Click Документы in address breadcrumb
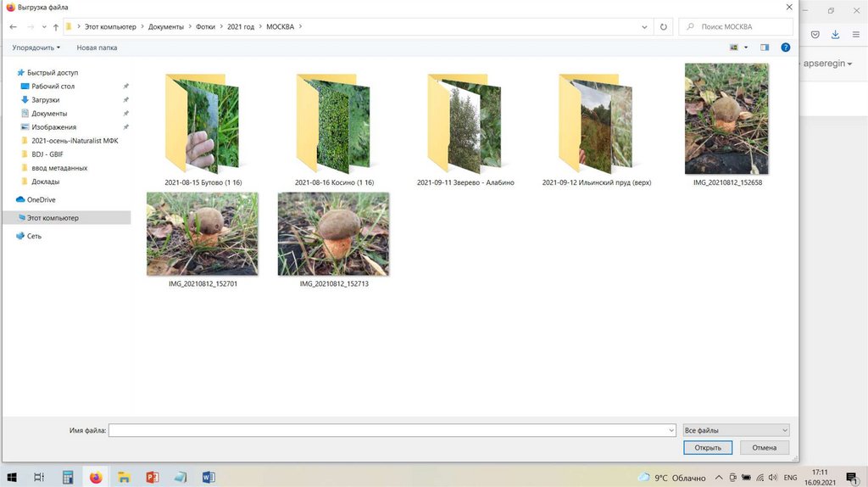Screen dimensions: 868x487 (166, 26)
